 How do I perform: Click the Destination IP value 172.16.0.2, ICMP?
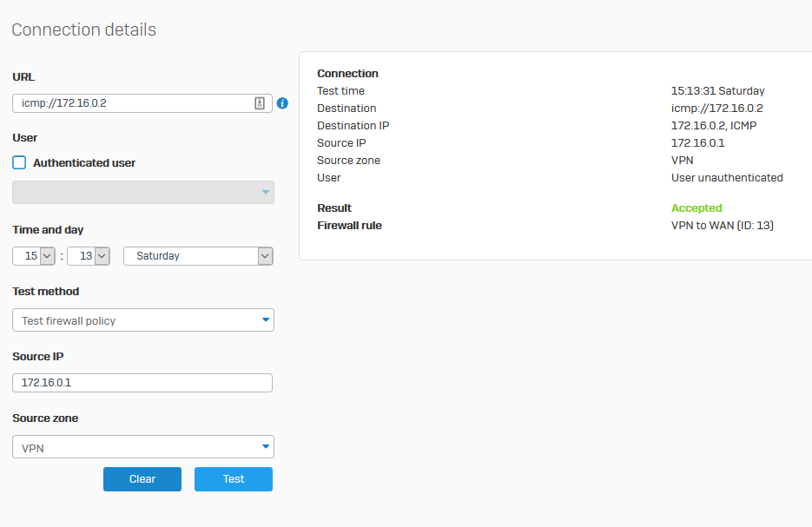(x=716, y=126)
